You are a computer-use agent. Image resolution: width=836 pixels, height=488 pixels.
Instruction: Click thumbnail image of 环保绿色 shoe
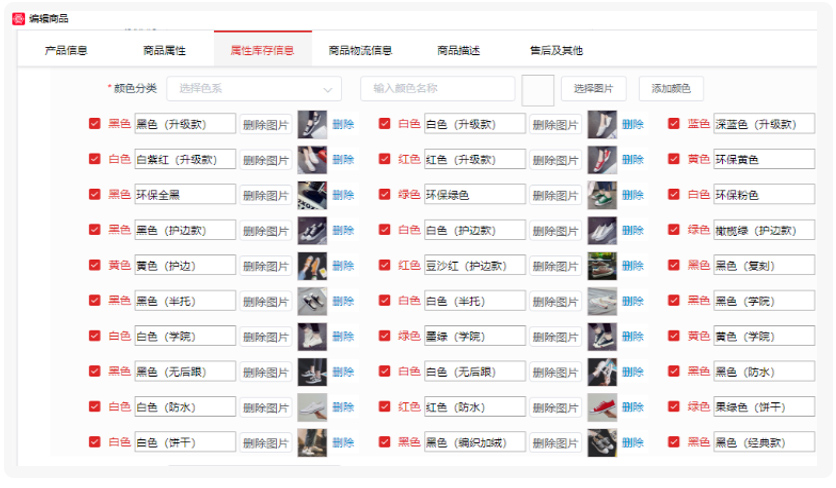(x=602, y=195)
